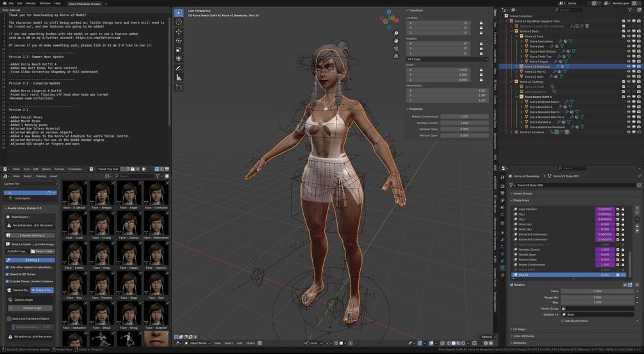This screenshot has height=354, width=644.
Task: Open Catalog menu in asset browser
Action: [x=41, y=176]
